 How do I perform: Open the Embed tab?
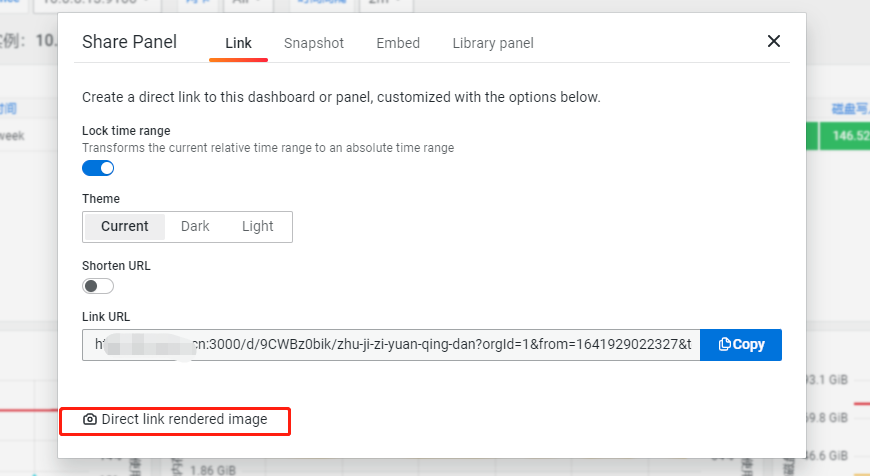398,43
